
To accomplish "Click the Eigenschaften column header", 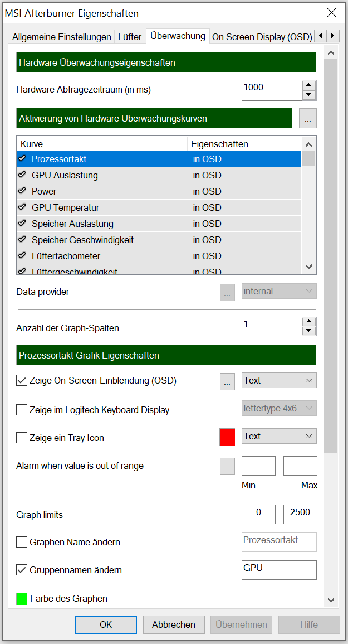I will [x=244, y=144].
